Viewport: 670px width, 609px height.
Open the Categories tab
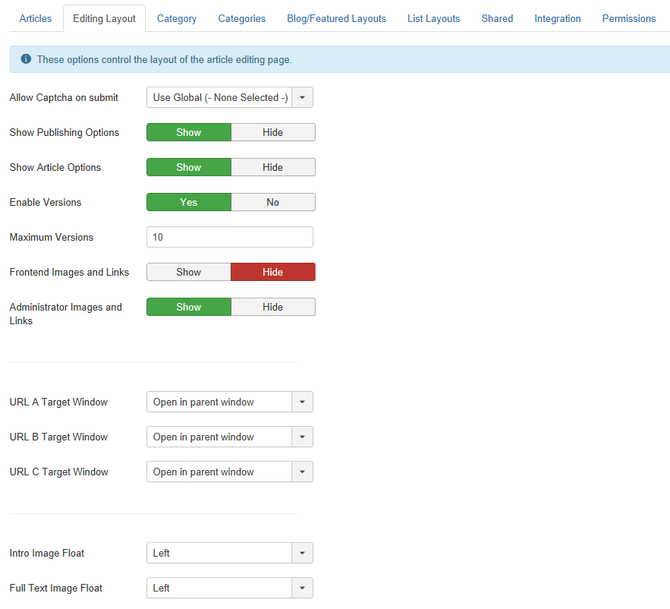point(242,18)
